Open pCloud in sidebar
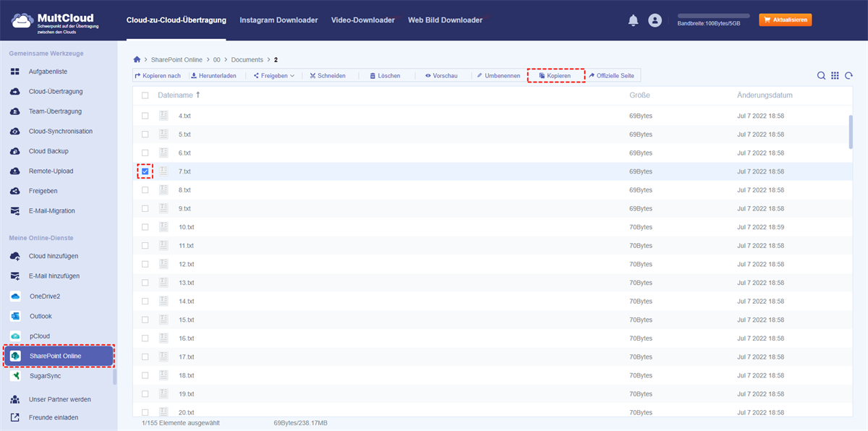 [x=41, y=336]
